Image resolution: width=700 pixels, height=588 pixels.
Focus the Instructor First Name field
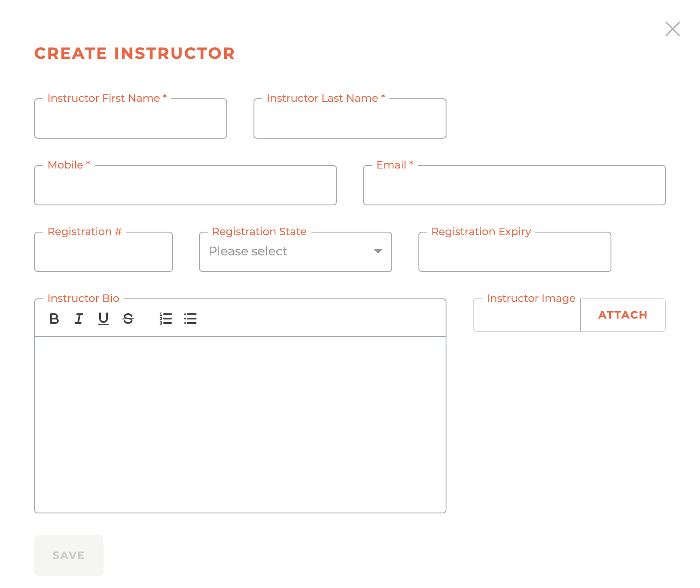pyautogui.click(x=131, y=119)
